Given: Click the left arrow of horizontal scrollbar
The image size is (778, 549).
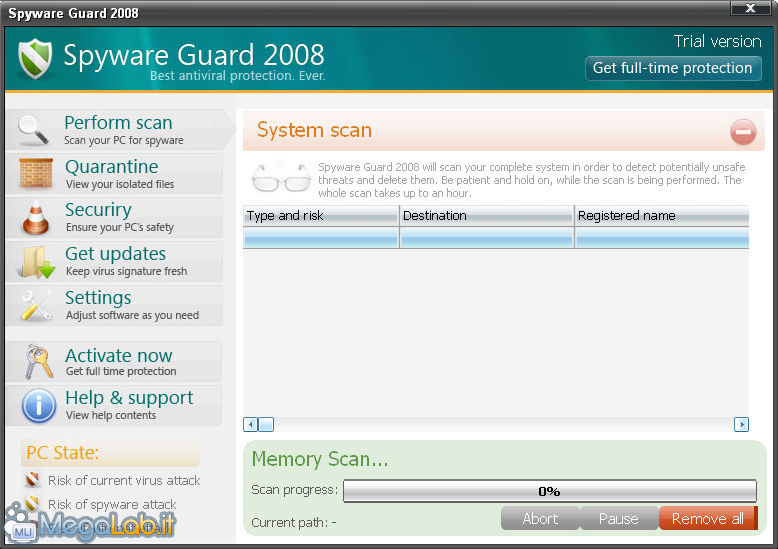Looking at the screenshot, I should click(x=251, y=424).
